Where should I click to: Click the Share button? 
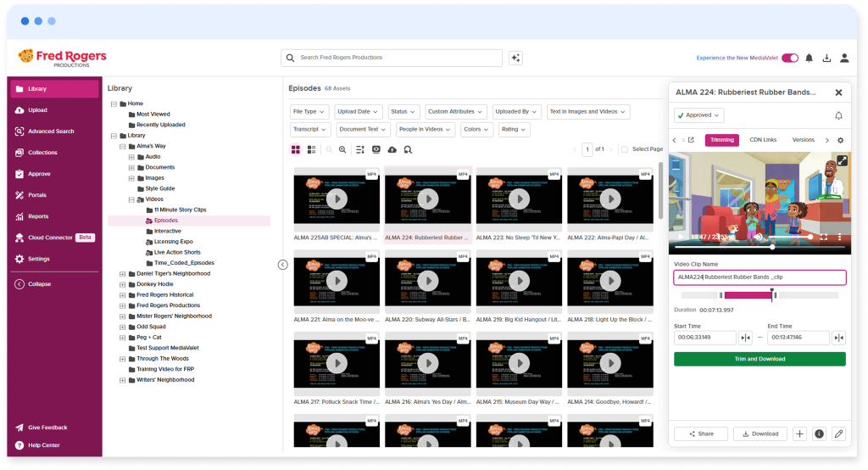[701, 434]
